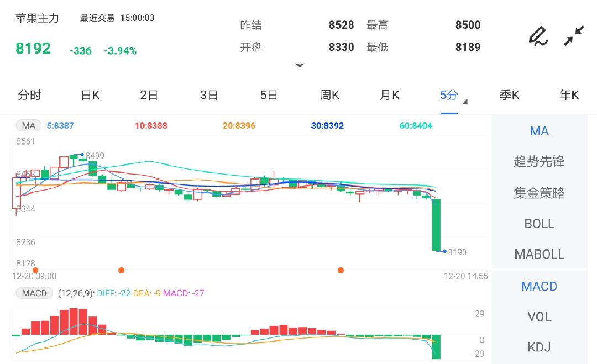
Task: Click the MACD: -27 reading
Action: (184, 293)
